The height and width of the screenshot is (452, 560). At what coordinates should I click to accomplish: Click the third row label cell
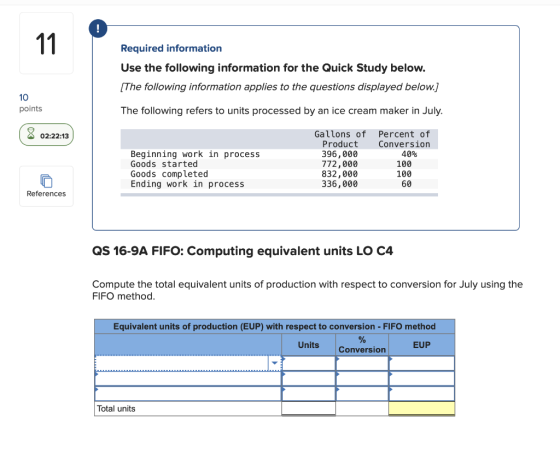pyautogui.click(x=188, y=393)
